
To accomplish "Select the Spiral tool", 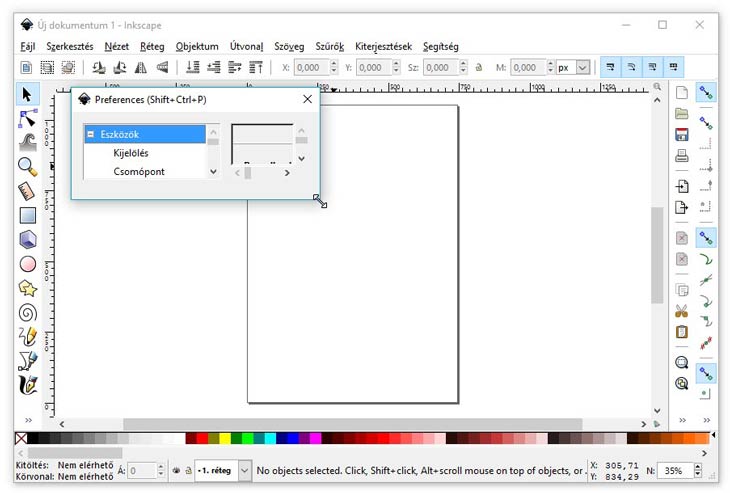I will [x=28, y=312].
